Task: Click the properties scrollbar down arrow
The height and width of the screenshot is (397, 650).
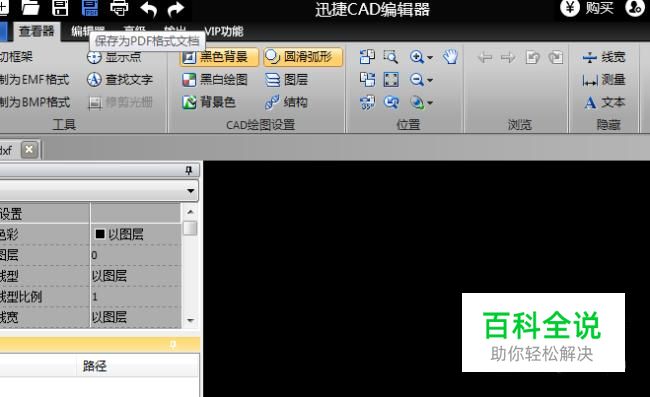Action: coord(190,320)
